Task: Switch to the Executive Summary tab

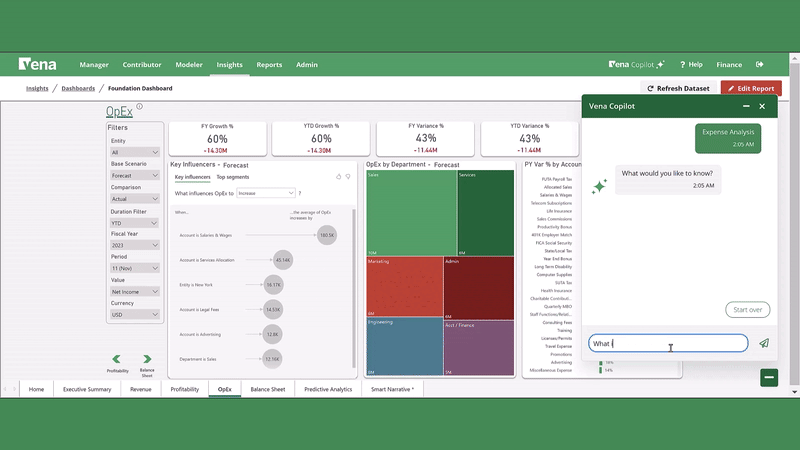Action: point(87,389)
